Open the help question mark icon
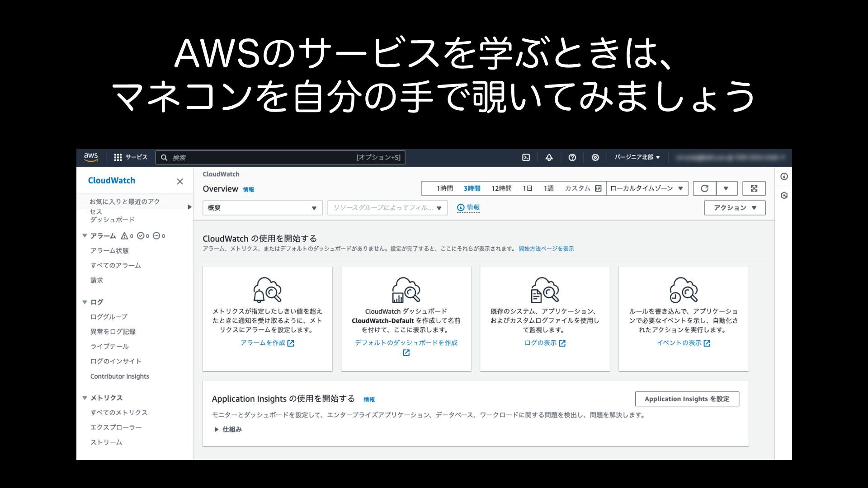 coord(572,157)
